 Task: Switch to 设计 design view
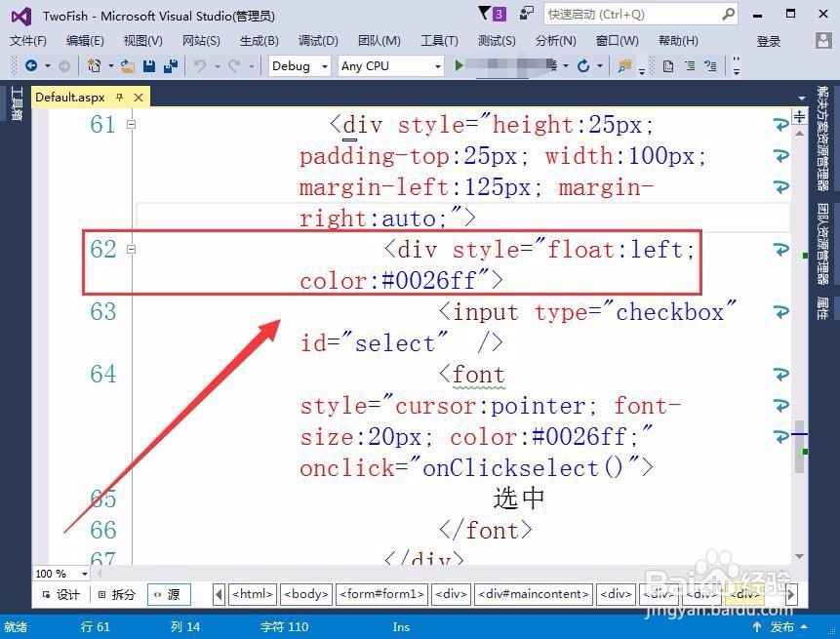pyautogui.click(x=61, y=594)
